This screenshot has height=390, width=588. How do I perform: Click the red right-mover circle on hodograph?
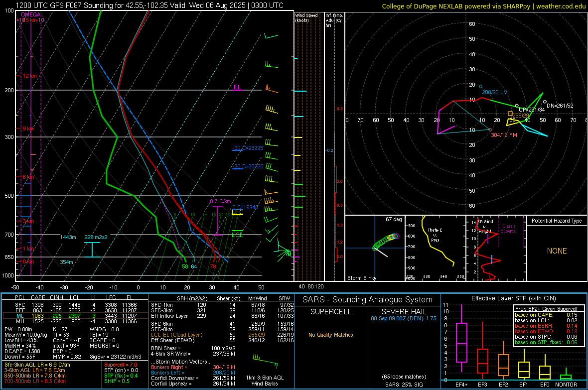490,130
